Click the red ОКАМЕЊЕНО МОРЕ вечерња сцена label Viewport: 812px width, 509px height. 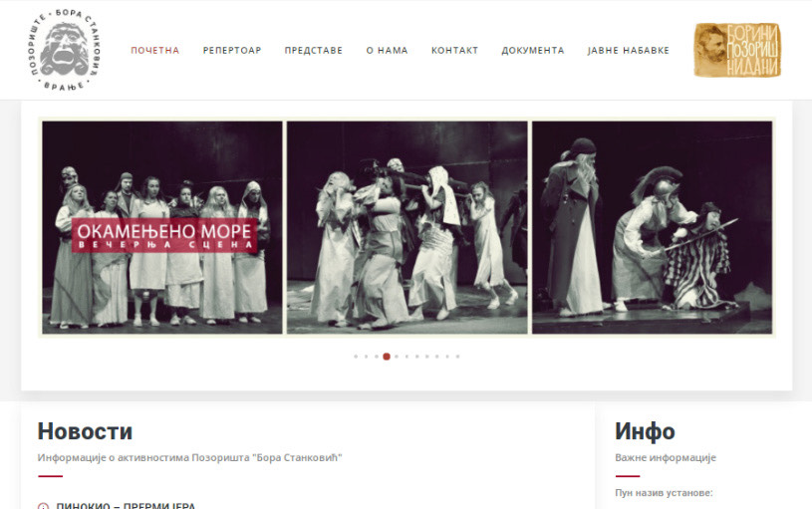coord(164,236)
